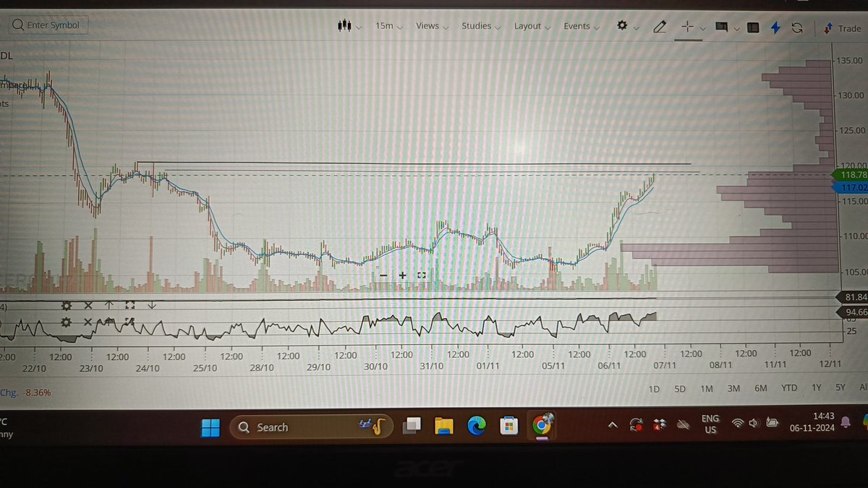Expand the indicator panel to full screen
The height and width of the screenshot is (488, 868).
click(129, 305)
